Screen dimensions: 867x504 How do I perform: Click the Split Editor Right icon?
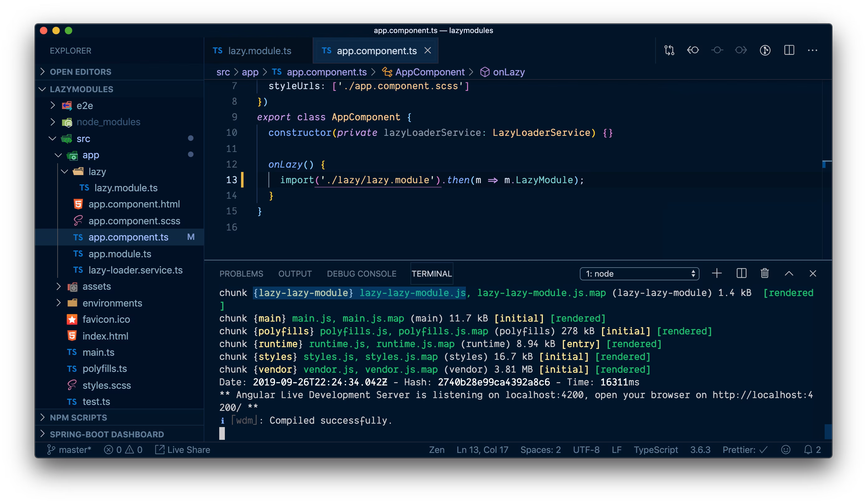click(x=789, y=50)
